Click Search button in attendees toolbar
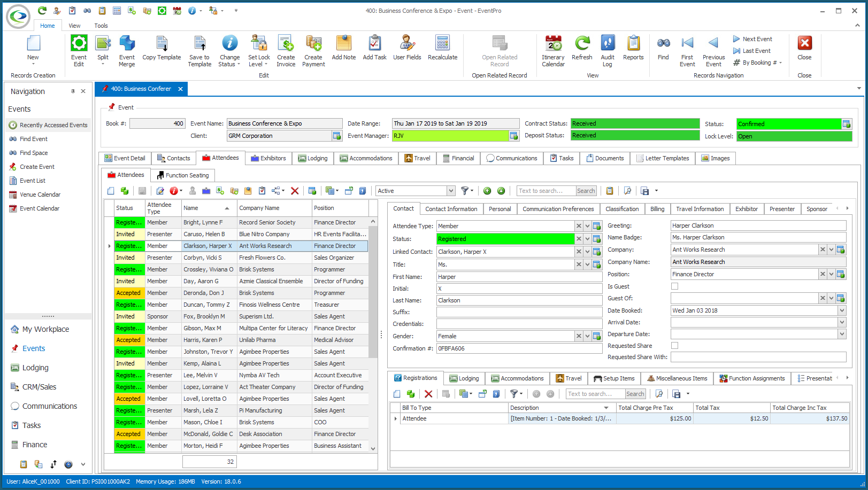This screenshot has width=868, height=490. click(586, 191)
